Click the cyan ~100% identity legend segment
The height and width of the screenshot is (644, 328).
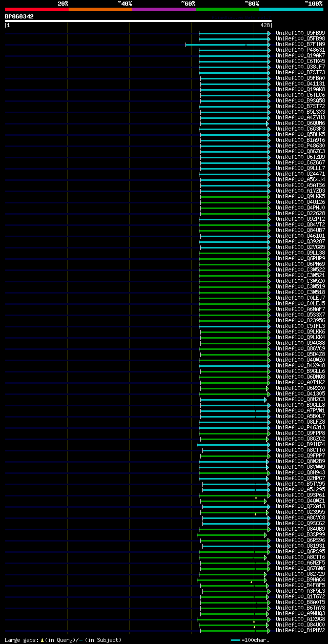click(291, 9)
